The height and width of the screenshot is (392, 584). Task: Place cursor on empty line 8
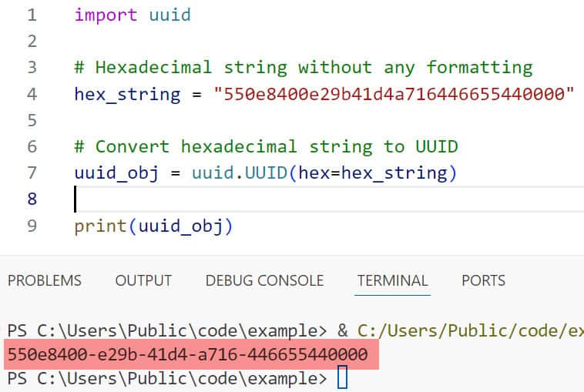(308, 199)
